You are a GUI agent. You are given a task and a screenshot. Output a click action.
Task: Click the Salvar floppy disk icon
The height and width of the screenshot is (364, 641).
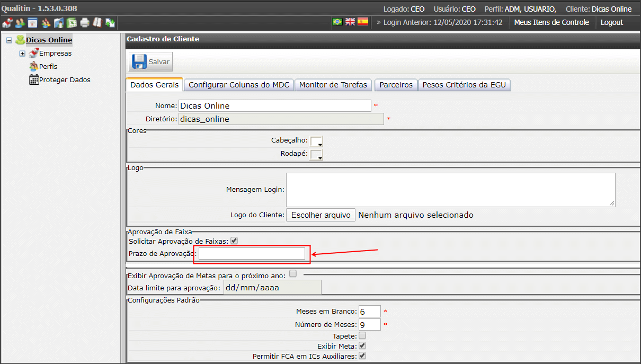pos(139,61)
